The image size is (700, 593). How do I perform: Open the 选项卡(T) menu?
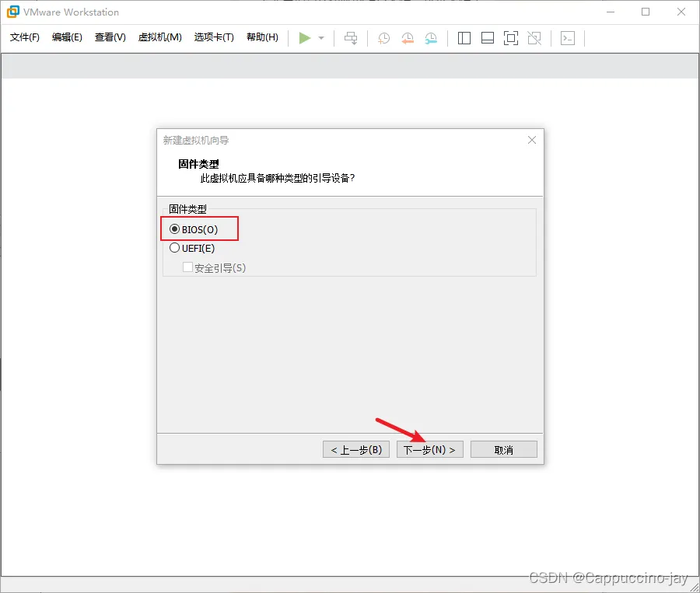(214, 37)
